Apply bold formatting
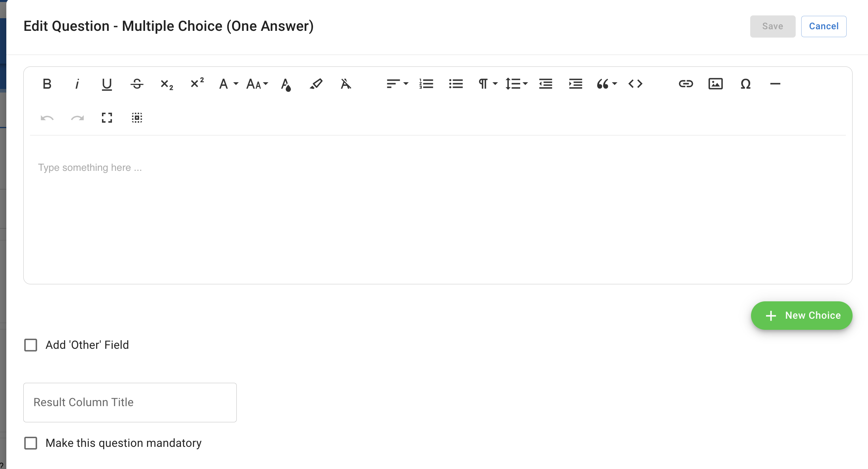Viewport: 868px width, 469px height. tap(47, 84)
